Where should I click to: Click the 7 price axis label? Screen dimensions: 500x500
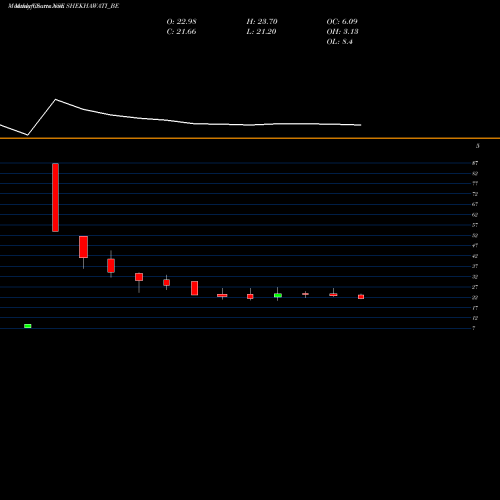click(x=474, y=328)
